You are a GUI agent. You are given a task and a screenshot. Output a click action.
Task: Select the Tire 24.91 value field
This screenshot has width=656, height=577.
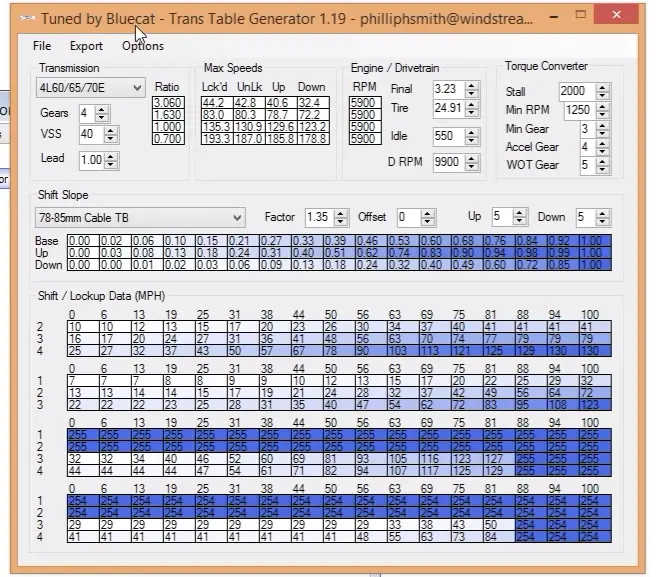coord(448,108)
